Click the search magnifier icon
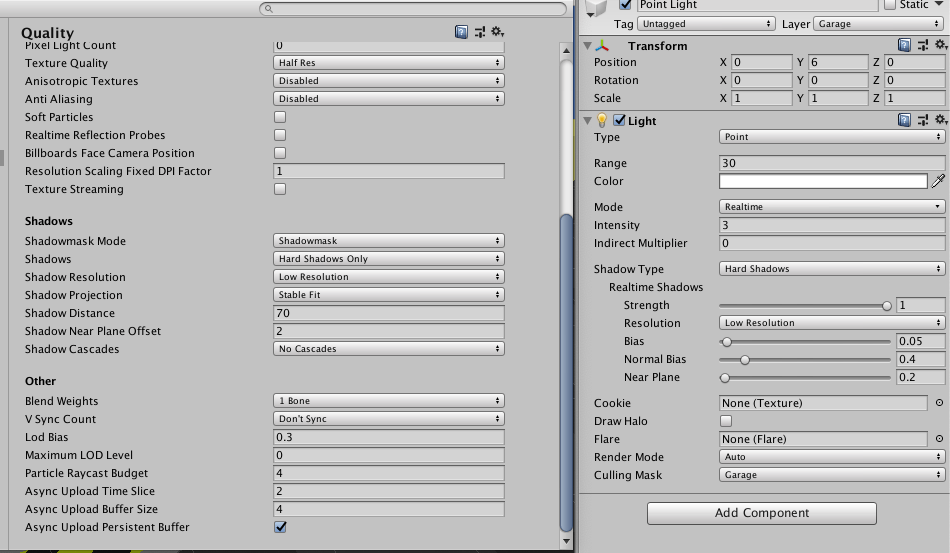Viewport: 950px width, 553px height. (x=268, y=8)
